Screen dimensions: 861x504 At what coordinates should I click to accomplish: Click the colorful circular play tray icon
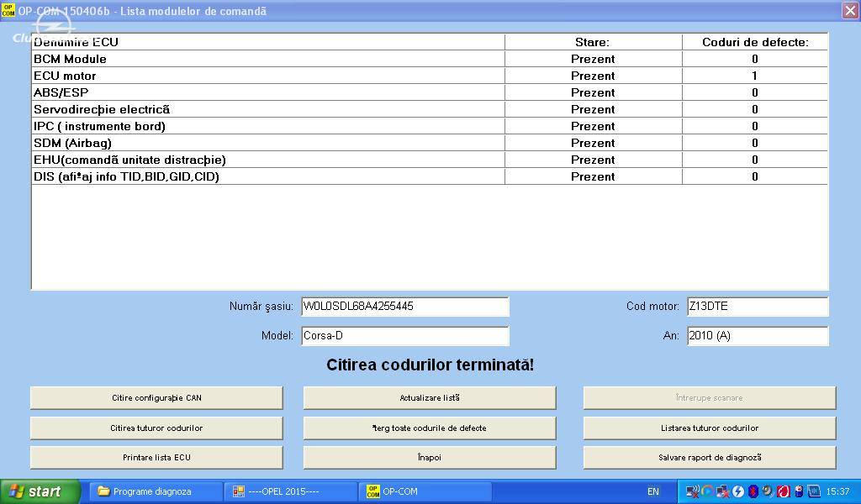coord(707,491)
